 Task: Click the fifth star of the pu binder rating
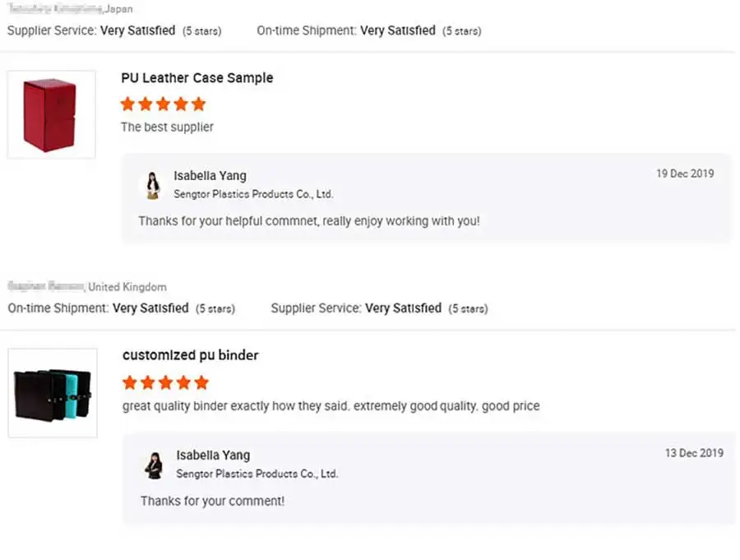(x=201, y=382)
